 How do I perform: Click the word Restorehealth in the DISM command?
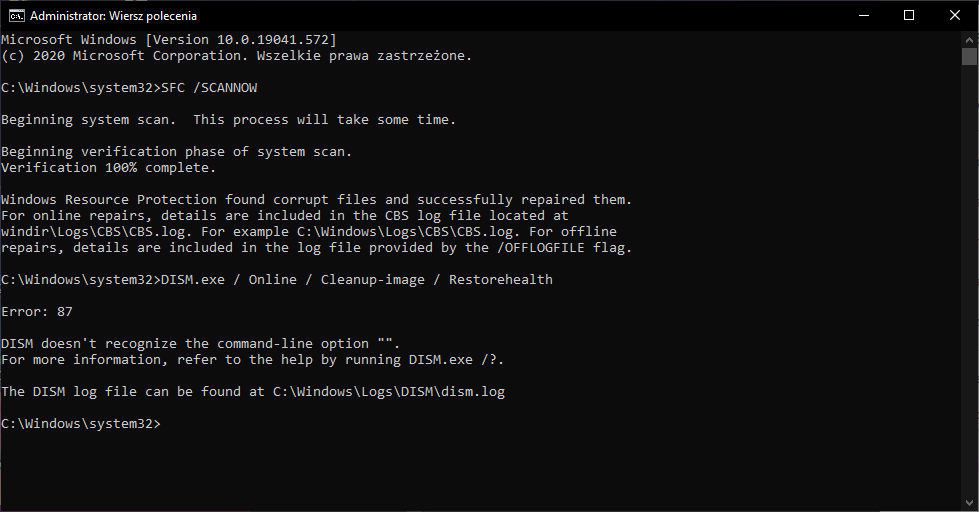501,279
